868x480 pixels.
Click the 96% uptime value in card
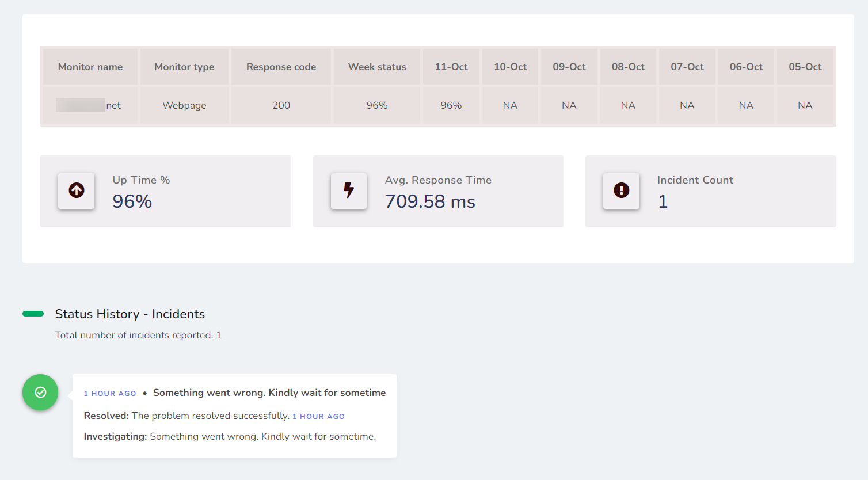click(x=132, y=201)
